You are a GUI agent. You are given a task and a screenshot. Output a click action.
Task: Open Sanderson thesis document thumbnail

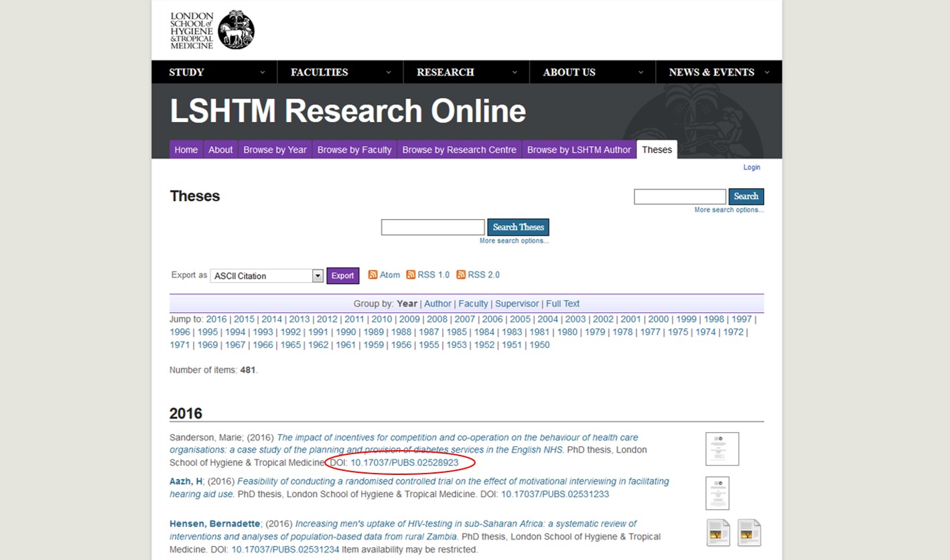[x=722, y=449]
